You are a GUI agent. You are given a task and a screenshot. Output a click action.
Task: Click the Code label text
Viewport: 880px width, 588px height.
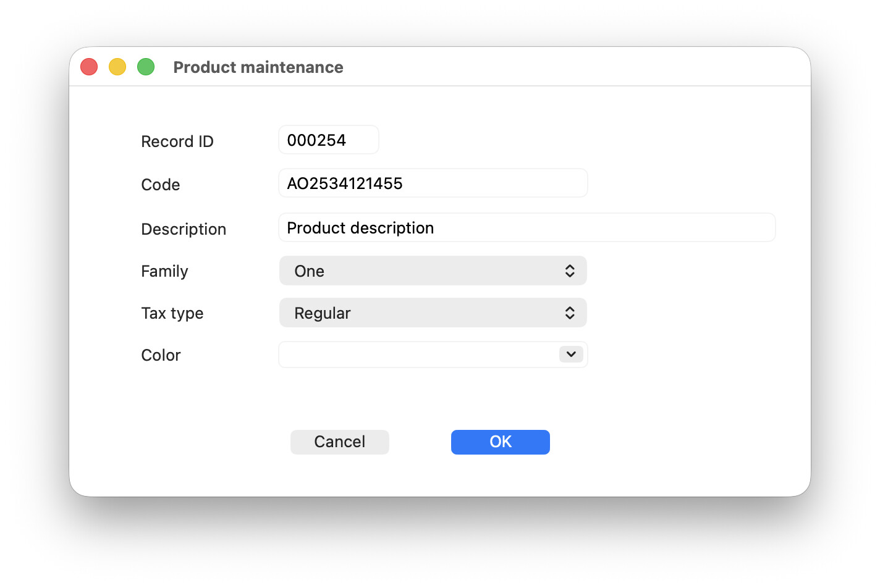(161, 185)
